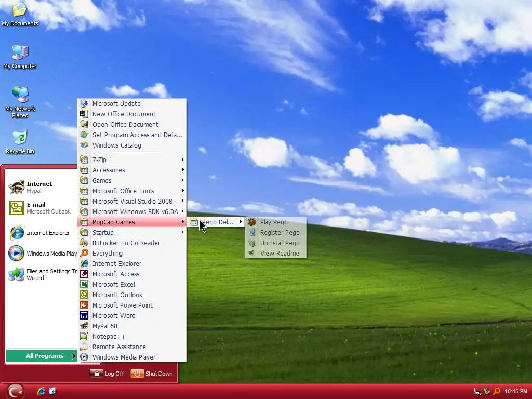The width and height of the screenshot is (532, 399).
Task: Expand the Games submenu arrow
Action: click(182, 180)
